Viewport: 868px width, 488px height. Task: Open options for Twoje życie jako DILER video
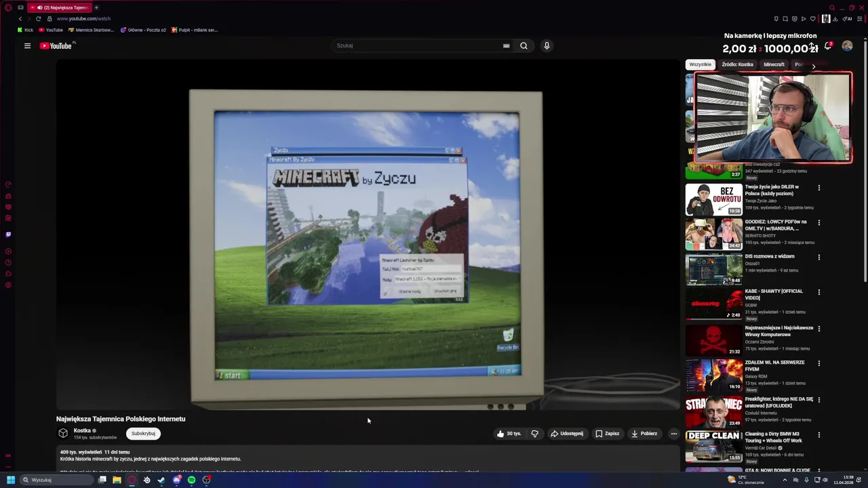pos(818,188)
